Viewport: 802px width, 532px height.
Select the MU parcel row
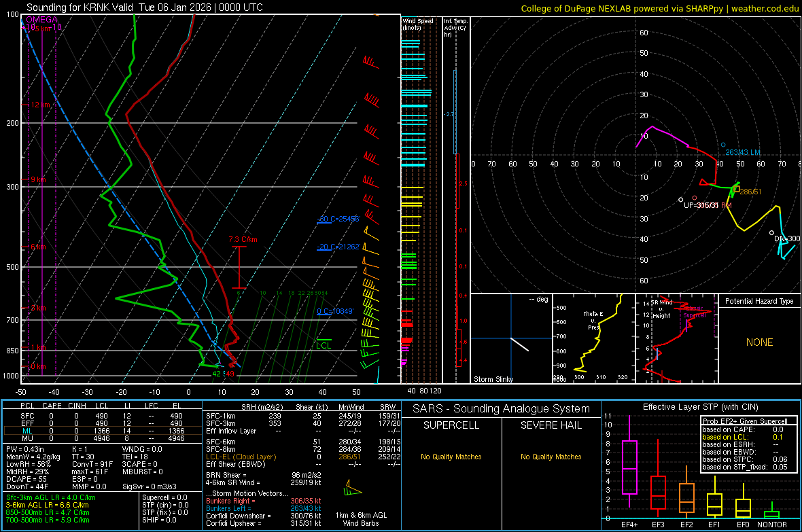pyautogui.click(x=101, y=438)
